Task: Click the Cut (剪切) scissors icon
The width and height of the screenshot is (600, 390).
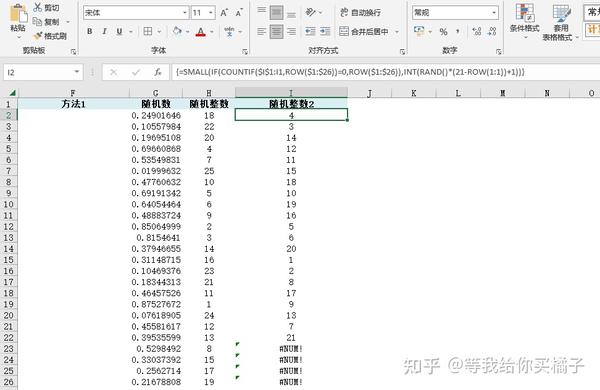Action: [x=38, y=7]
